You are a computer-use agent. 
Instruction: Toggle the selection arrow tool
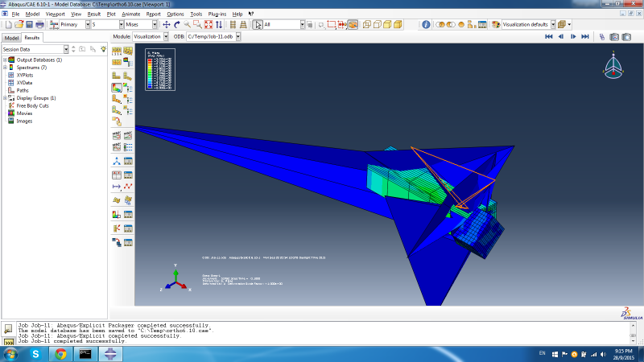pyautogui.click(x=257, y=25)
